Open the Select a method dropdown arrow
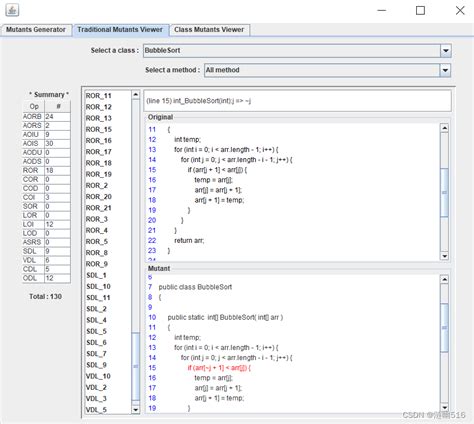This screenshot has height=424, width=474. click(445, 70)
